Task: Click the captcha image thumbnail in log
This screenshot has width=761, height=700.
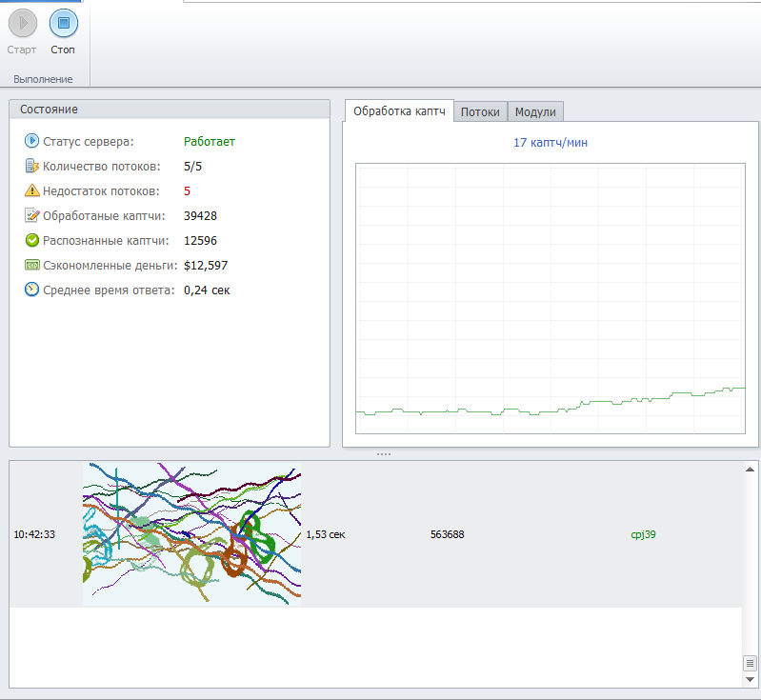Action: (191, 534)
